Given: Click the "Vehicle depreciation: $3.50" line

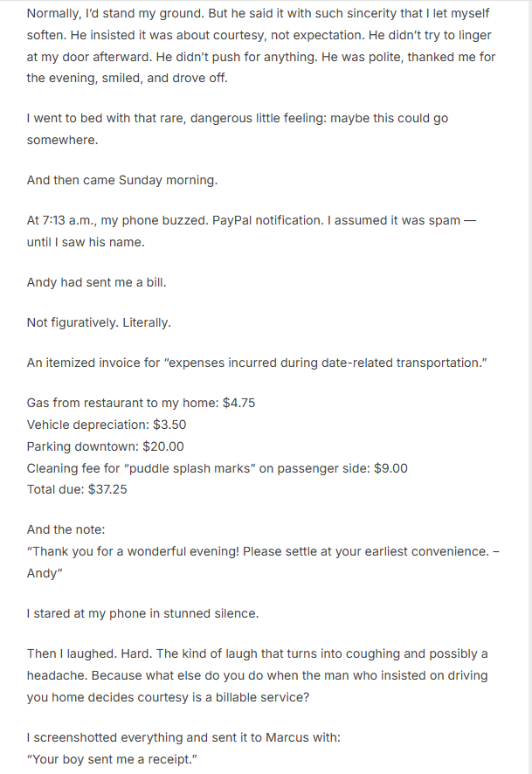Looking at the screenshot, I should 107,425.
